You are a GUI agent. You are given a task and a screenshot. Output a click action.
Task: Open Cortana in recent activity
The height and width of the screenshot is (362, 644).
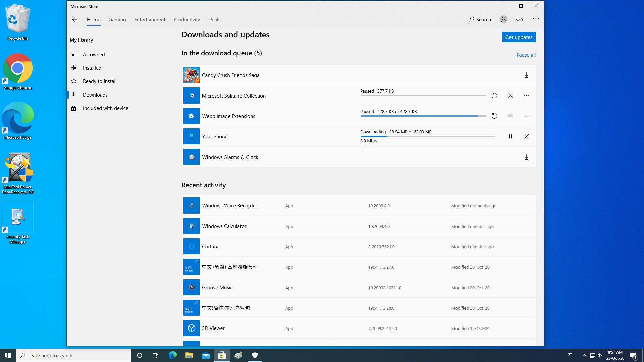[359, 247]
